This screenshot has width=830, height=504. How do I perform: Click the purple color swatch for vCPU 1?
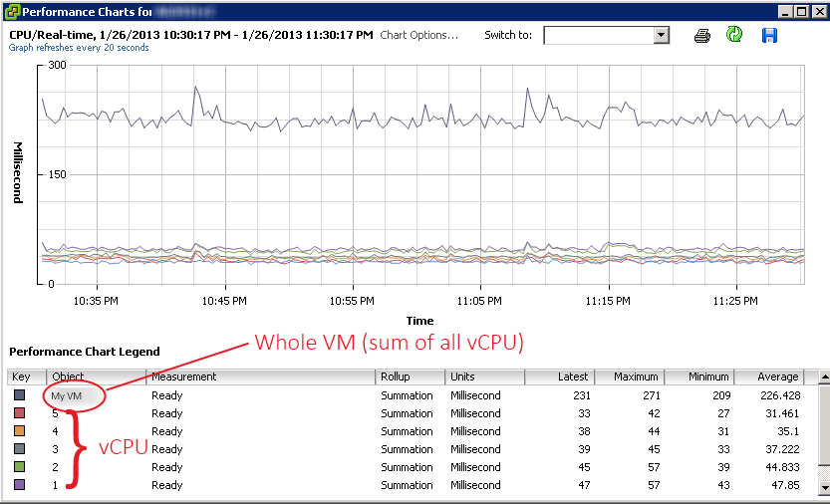(20, 485)
